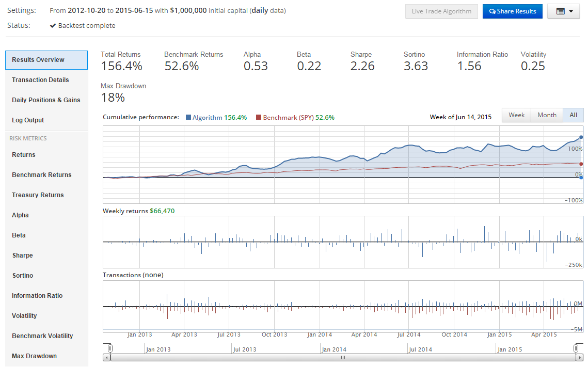Open the list view dropdown menu at top right
Viewport: 588px width, 367px height.
[563, 11]
